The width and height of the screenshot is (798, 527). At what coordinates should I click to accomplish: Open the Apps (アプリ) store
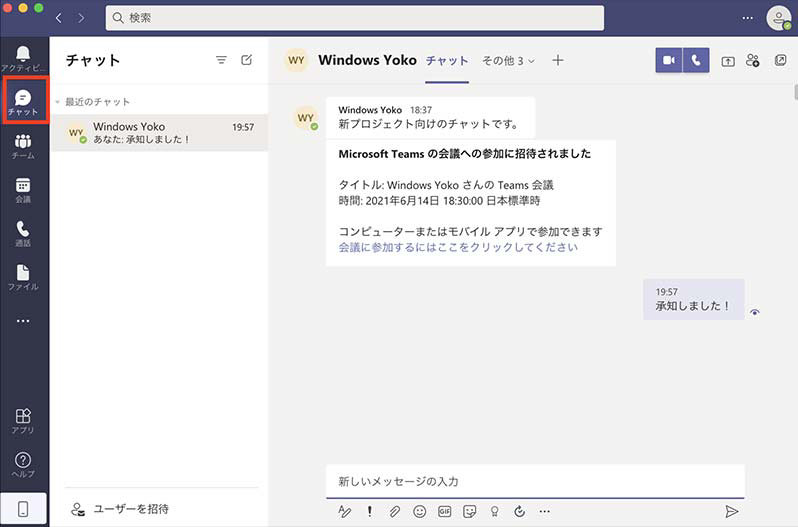tap(23, 421)
